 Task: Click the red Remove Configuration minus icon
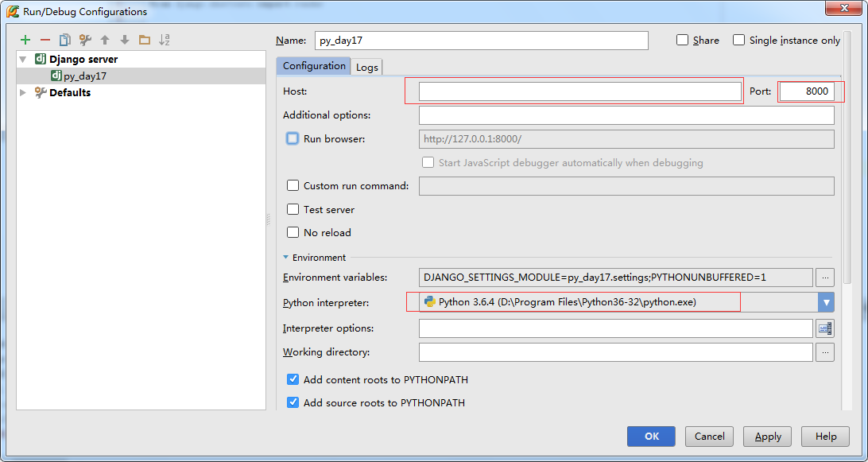pyautogui.click(x=45, y=40)
